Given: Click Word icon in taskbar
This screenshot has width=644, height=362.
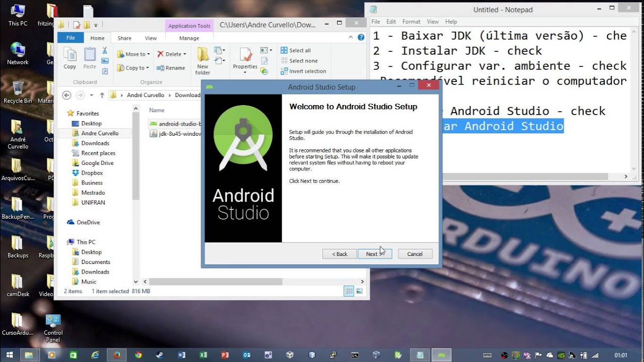Looking at the screenshot, I should point(182,354).
